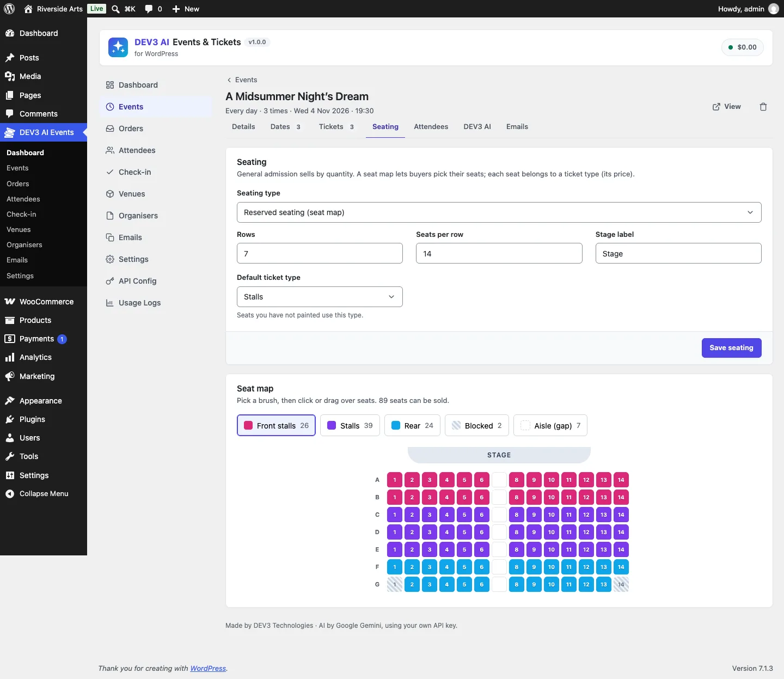Click the Venues cube icon
The image size is (784, 679).
(110, 194)
